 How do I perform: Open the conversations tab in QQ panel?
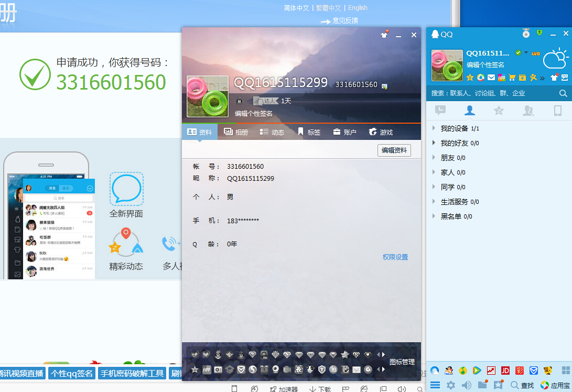click(x=440, y=110)
